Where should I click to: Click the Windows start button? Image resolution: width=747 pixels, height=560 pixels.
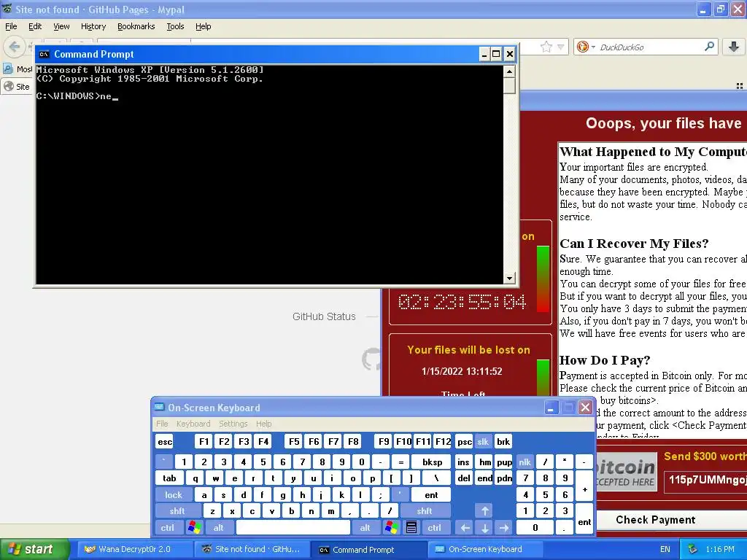[x=34, y=550]
